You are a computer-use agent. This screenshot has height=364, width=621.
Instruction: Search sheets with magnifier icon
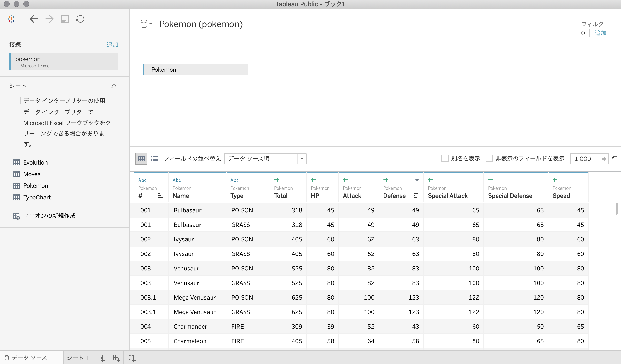point(113,86)
